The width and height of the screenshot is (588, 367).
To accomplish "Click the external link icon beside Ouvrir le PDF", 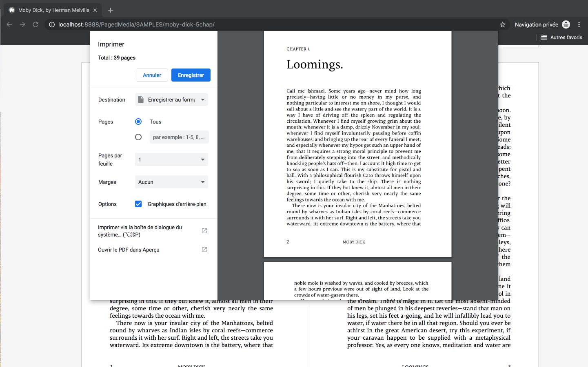I will pyautogui.click(x=204, y=250).
